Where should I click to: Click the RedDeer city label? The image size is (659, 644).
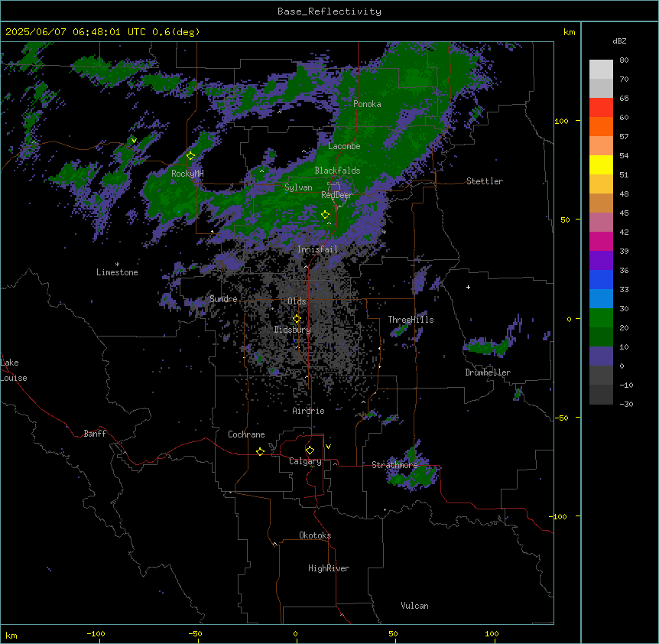[336, 195]
